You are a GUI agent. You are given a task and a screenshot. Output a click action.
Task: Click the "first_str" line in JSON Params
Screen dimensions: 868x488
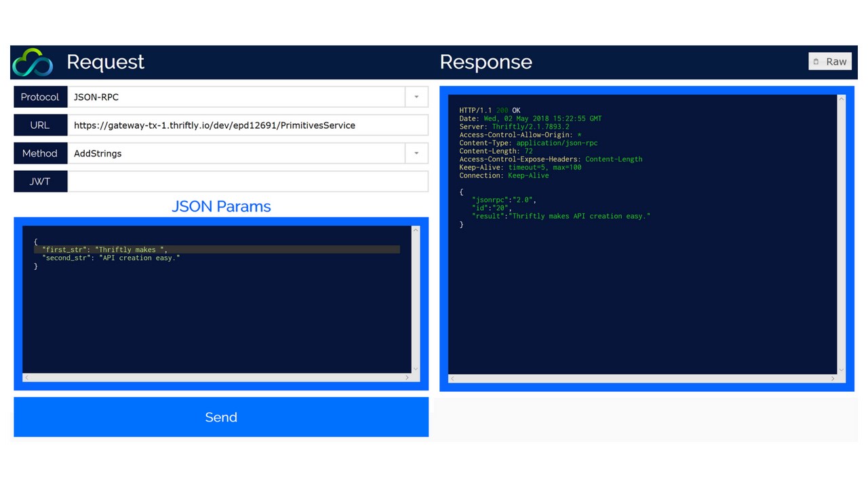tap(217, 249)
